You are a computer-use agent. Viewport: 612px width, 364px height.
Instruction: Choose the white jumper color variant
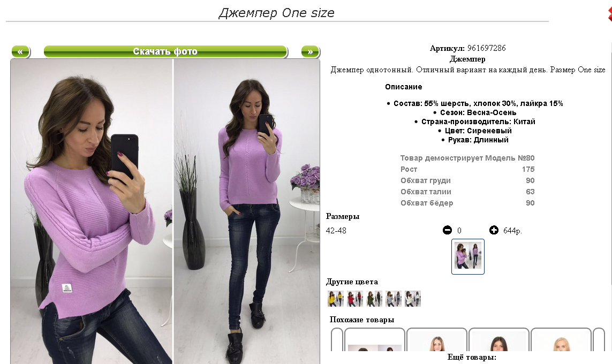click(413, 299)
